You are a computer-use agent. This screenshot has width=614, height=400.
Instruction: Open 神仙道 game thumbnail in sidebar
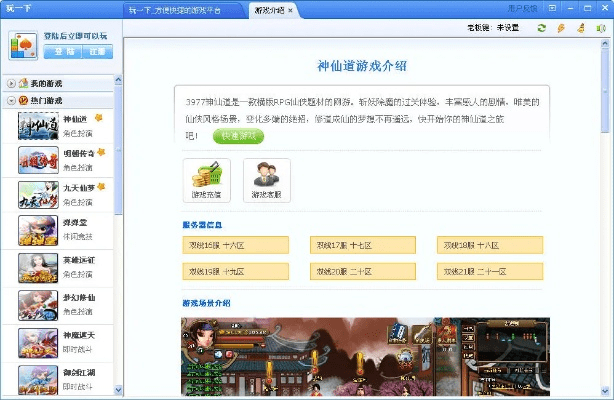(38, 126)
